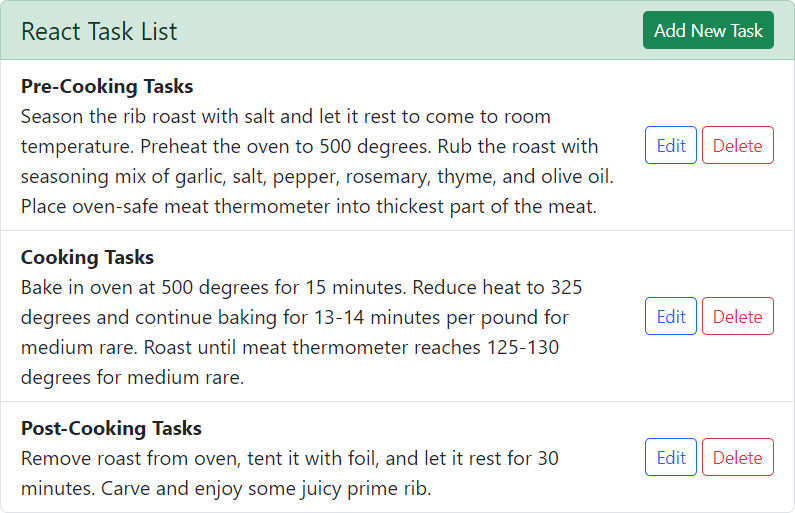Select the Pre-Cooking Tasks heading
795x513 pixels.
[107, 86]
